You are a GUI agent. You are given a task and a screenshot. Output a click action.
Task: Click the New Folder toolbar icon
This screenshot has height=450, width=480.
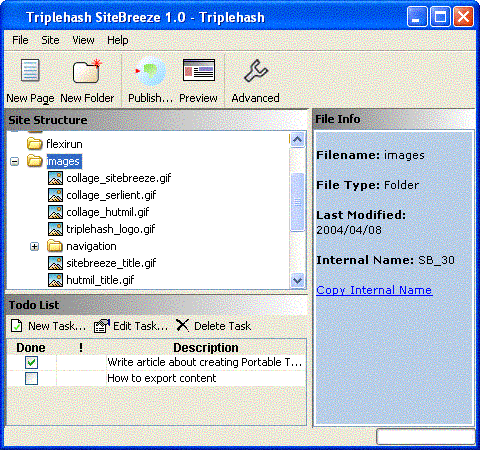(x=87, y=70)
